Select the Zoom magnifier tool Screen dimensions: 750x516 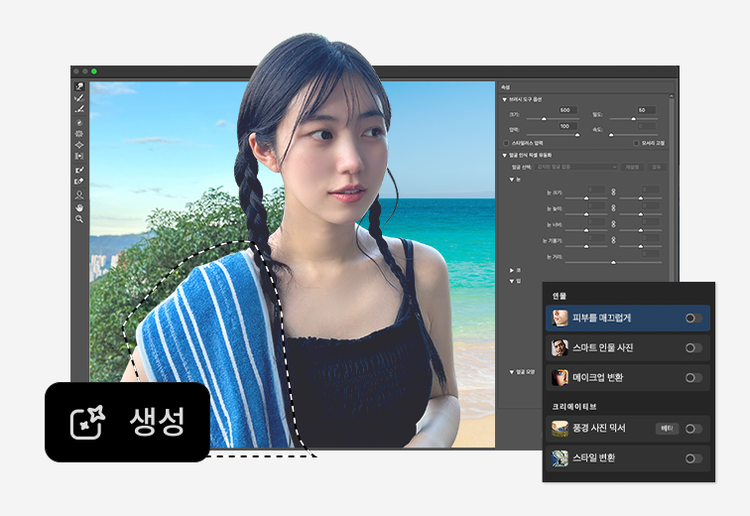[79, 219]
